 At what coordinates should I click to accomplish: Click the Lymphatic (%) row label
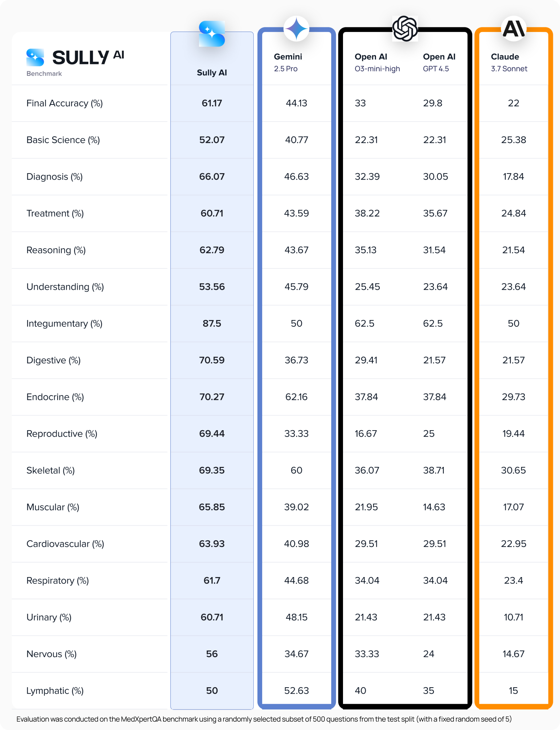coord(55,691)
